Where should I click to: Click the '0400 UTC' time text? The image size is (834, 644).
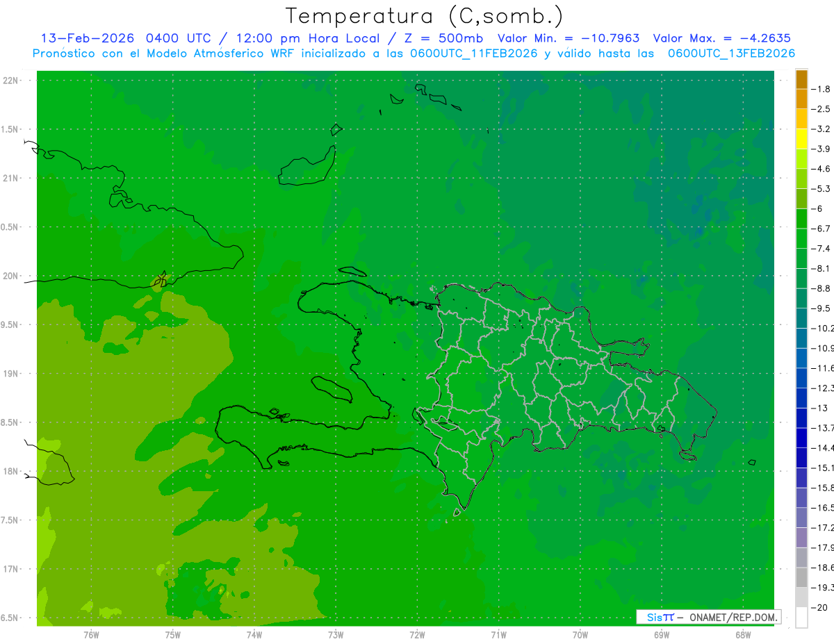[x=177, y=38]
